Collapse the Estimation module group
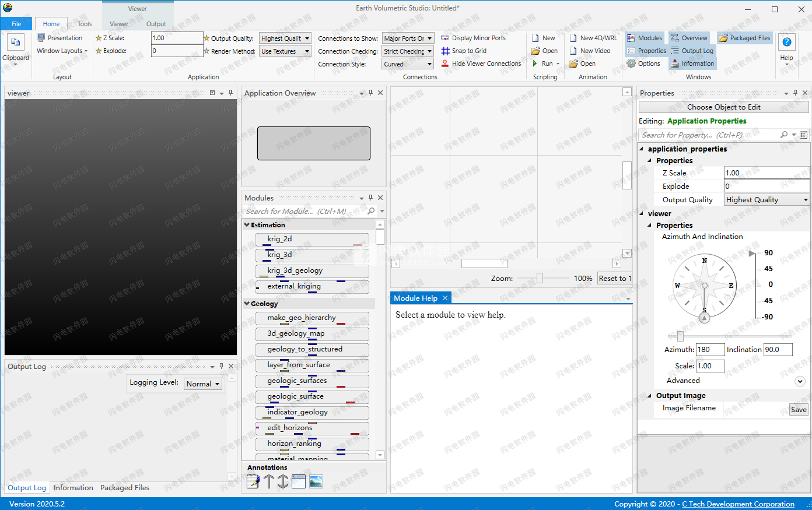 click(x=247, y=224)
